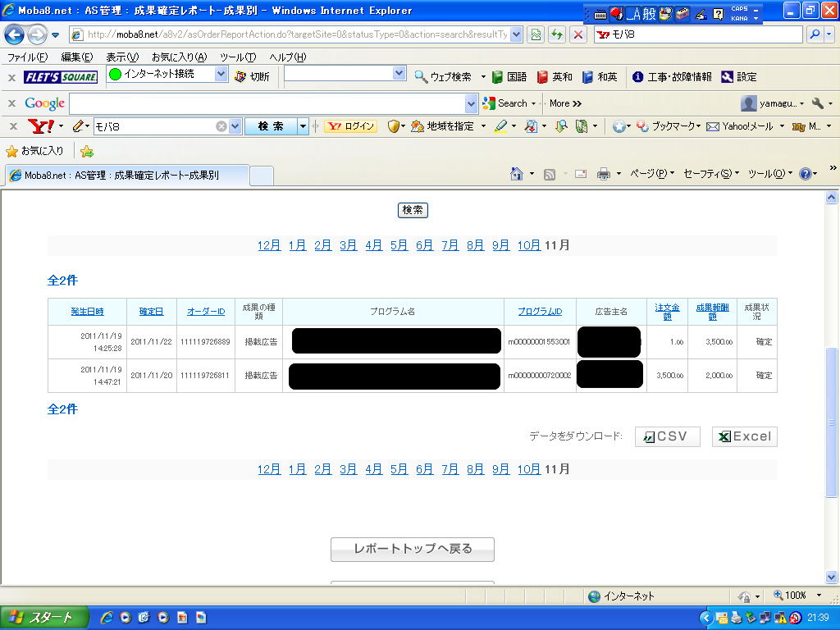
Task: Click the 工事・故障情報 info icon
Action: pos(637,77)
